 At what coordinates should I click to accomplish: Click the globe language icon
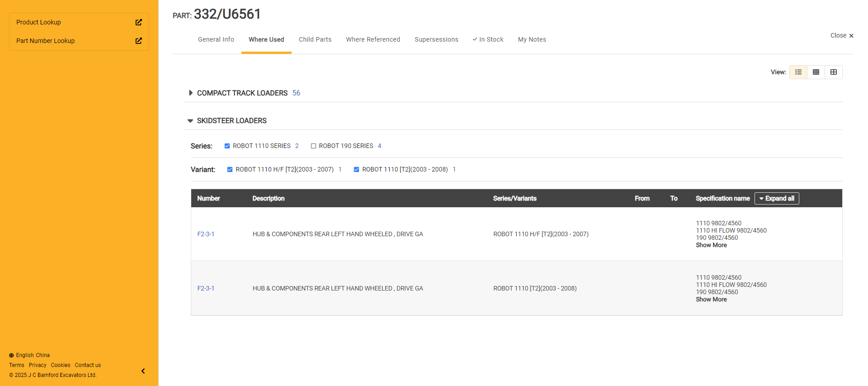point(11,355)
